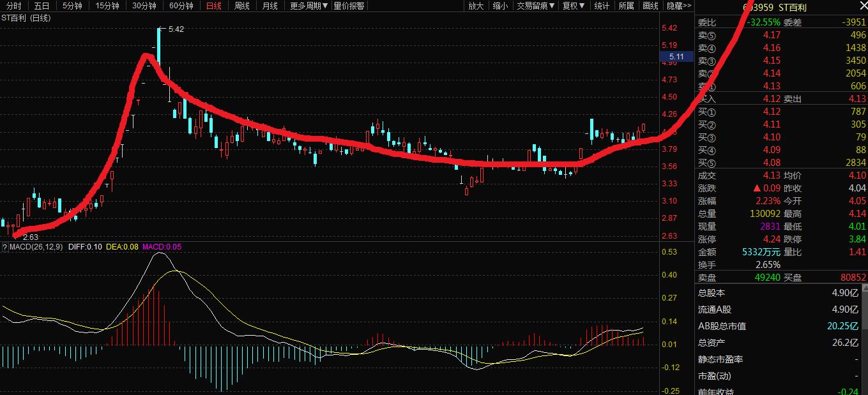
Task: Click the 委差 -3951 value
Action: click(x=854, y=22)
